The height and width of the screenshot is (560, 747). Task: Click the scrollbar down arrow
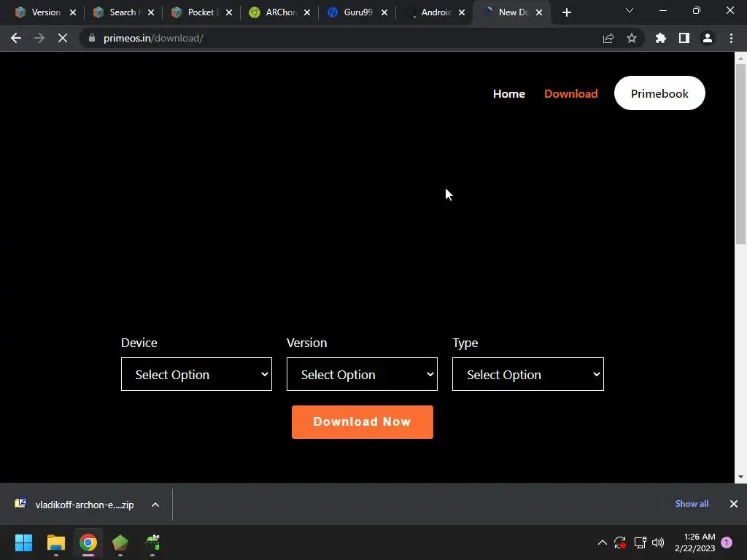(740, 477)
